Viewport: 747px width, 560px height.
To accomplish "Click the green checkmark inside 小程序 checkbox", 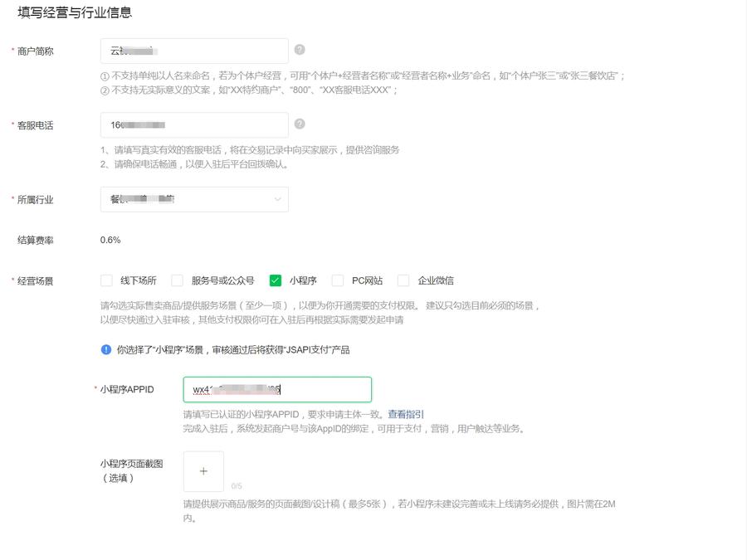I will (x=275, y=280).
